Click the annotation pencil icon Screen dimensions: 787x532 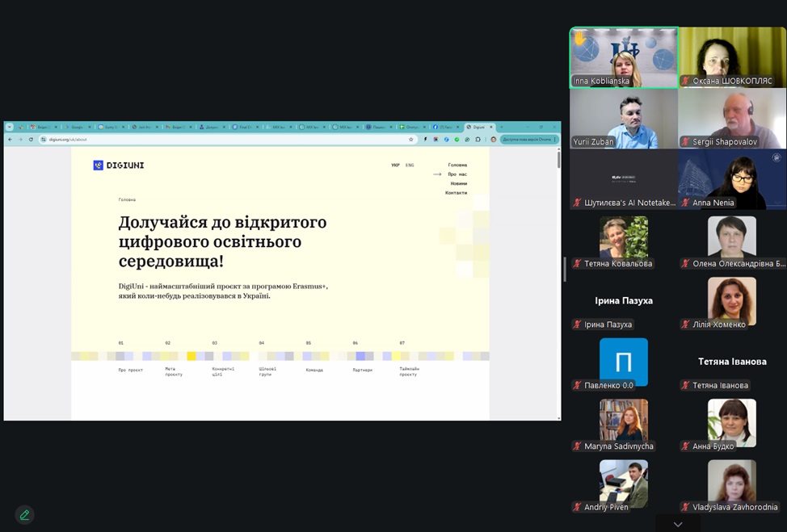click(x=24, y=515)
